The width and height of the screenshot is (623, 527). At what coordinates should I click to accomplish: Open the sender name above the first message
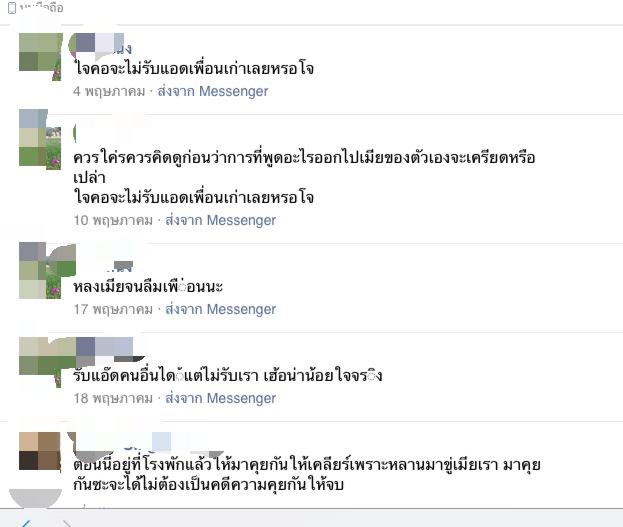pos(102,46)
